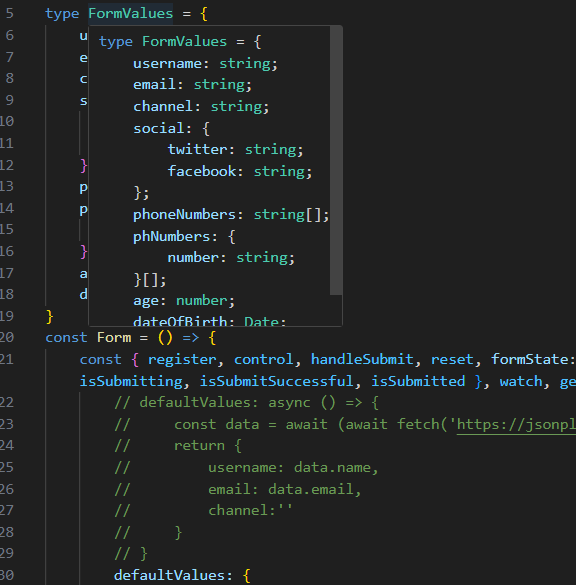
Task: Click the commented 'defaultValues: async' on line 22
Action: click(225, 403)
